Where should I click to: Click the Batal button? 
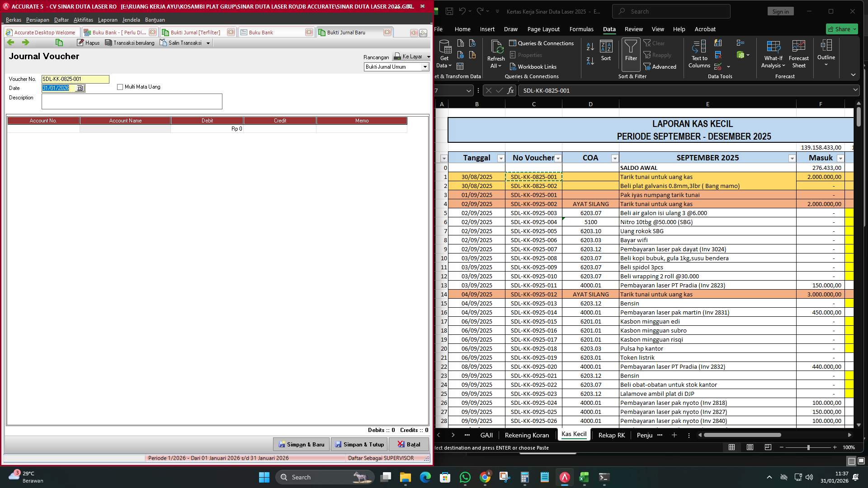tap(409, 444)
